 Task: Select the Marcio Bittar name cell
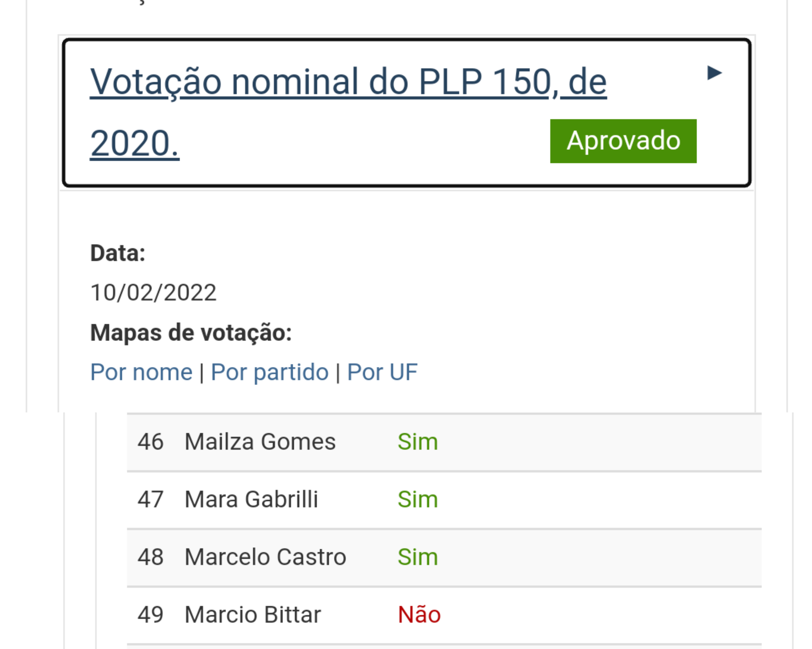[x=253, y=615]
